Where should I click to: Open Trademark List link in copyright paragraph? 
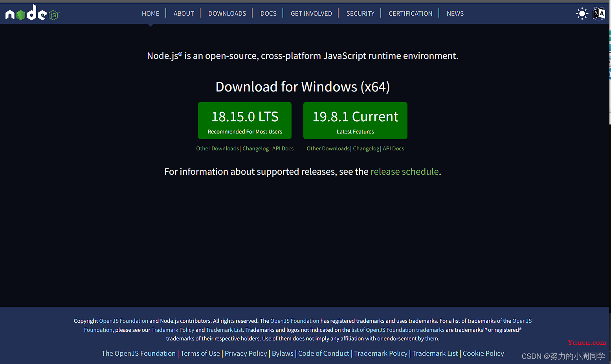point(224,330)
